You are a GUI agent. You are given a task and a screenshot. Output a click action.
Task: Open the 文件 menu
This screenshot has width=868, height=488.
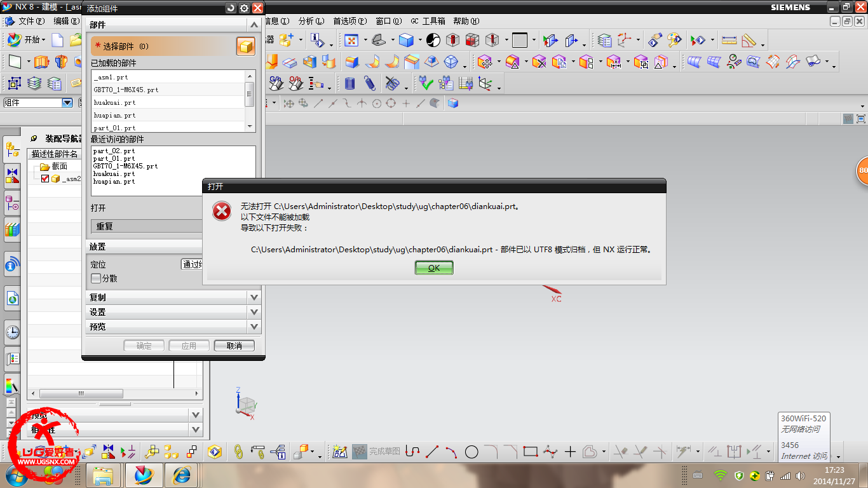click(31, 21)
